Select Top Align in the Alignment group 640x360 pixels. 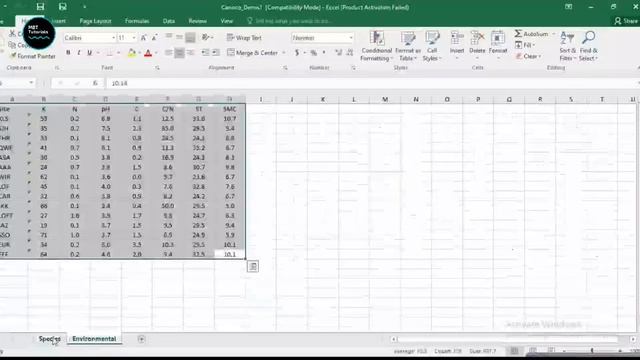pos(169,37)
